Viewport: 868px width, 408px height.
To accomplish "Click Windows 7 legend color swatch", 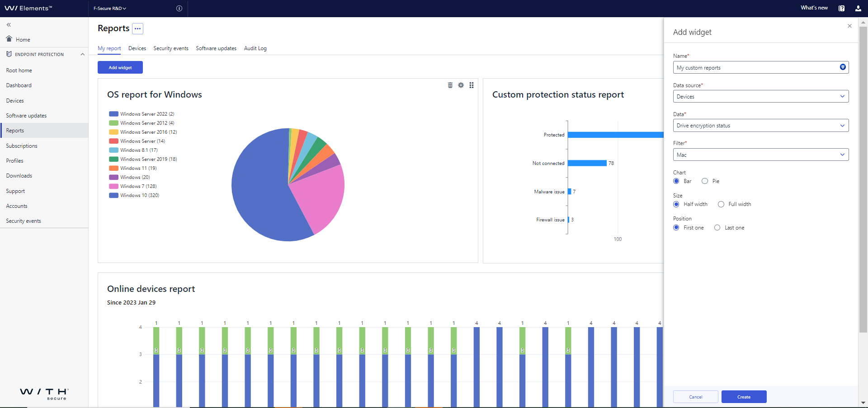I will coord(113,186).
